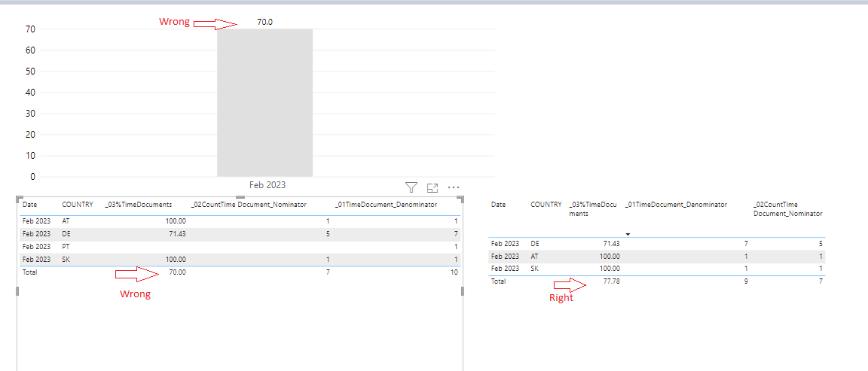
Task: Click the 100.00 value in the left table SK row
Action: point(175,260)
